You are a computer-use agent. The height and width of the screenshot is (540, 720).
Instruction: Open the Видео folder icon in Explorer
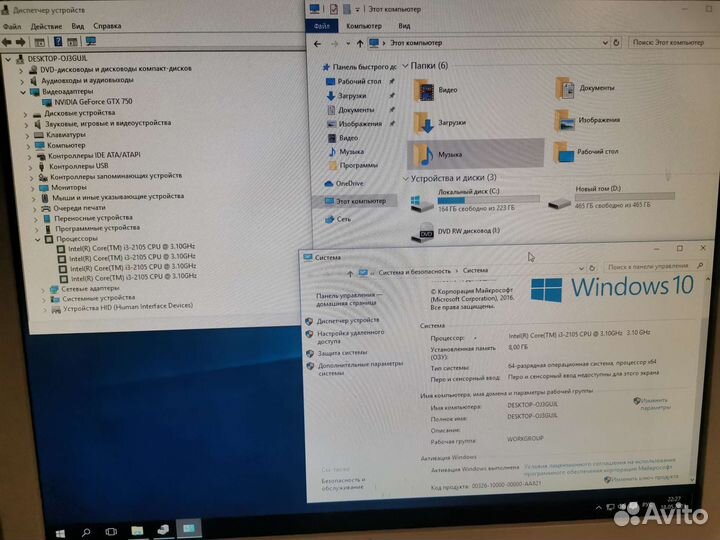pos(424,90)
